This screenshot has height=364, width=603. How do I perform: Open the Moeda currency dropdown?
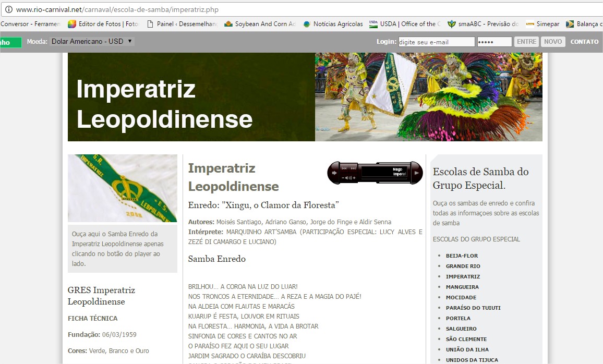click(92, 41)
